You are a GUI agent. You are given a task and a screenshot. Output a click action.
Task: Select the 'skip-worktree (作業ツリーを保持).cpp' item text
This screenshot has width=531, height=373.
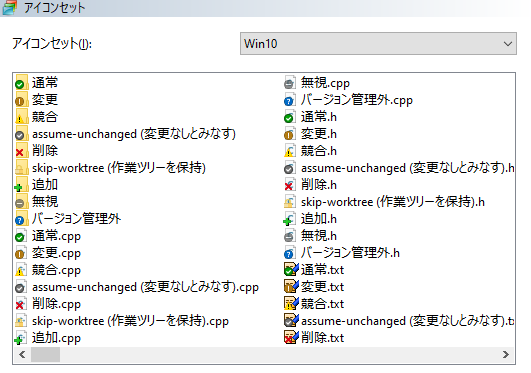(130, 321)
